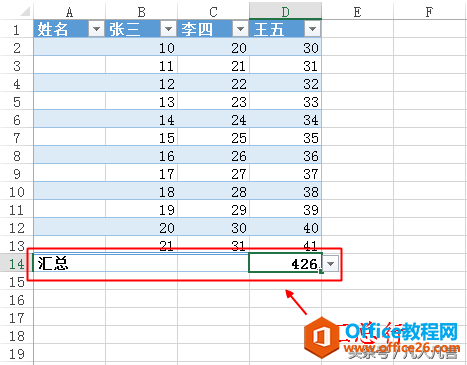Select the 汇总 total row cell
Viewport: 467px width, 365px height.
(x=69, y=263)
